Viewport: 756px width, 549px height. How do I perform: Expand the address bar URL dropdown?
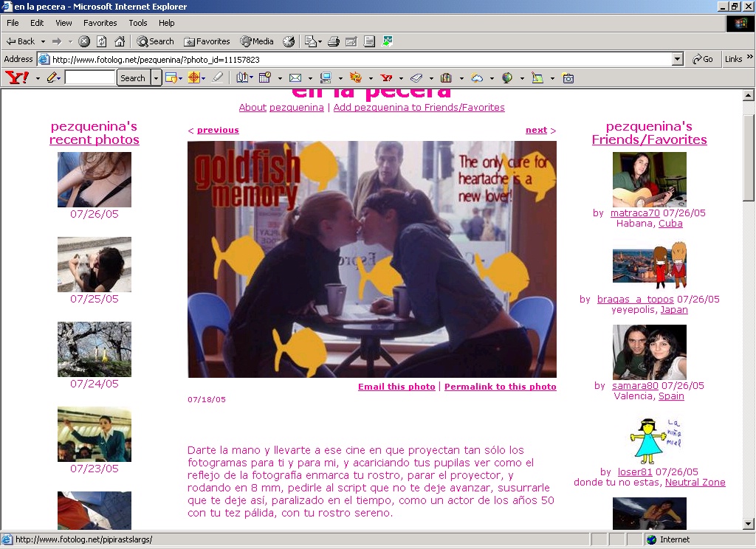click(x=678, y=59)
